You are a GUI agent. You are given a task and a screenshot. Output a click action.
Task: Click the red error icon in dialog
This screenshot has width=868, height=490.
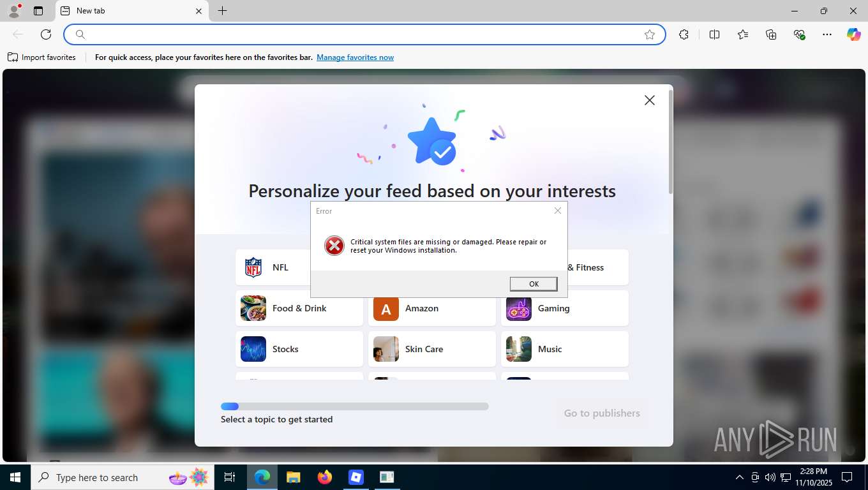click(334, 246)
